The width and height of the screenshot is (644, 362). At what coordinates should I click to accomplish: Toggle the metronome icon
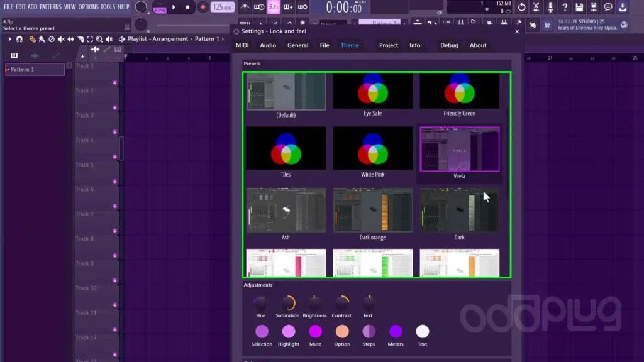245,7
